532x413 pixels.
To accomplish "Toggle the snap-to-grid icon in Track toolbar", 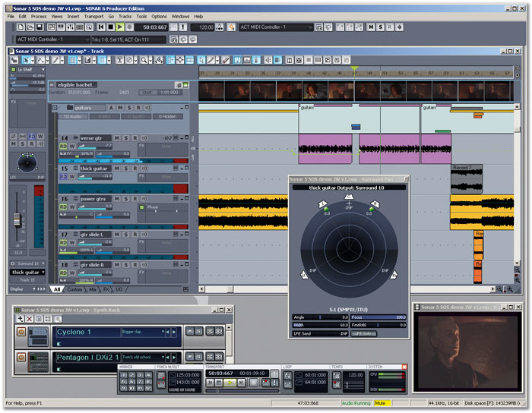I will click(x=72, y=60).
